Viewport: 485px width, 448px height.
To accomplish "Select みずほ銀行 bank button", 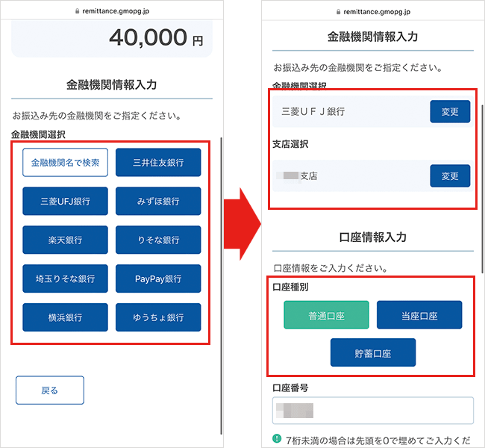I will [x=158, y=201].
